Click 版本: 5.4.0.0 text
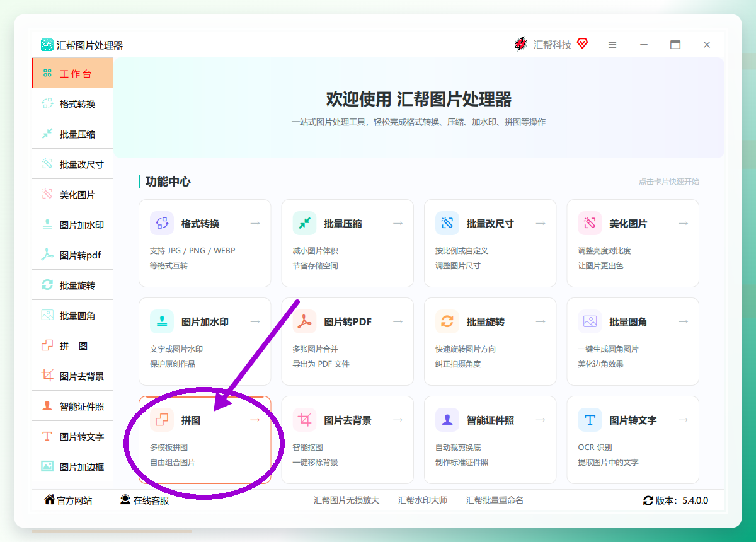756x542 pixels. (x=682, y=500)
